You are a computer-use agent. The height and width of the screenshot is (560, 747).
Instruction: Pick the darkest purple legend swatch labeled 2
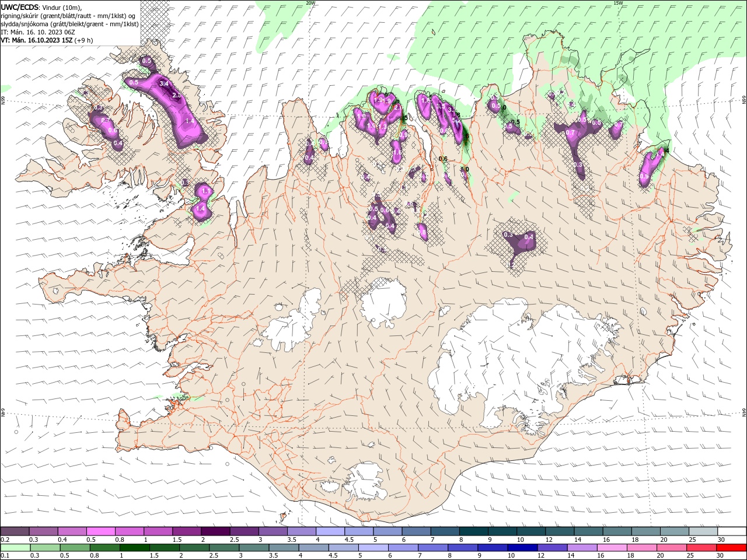click(215, 531)
